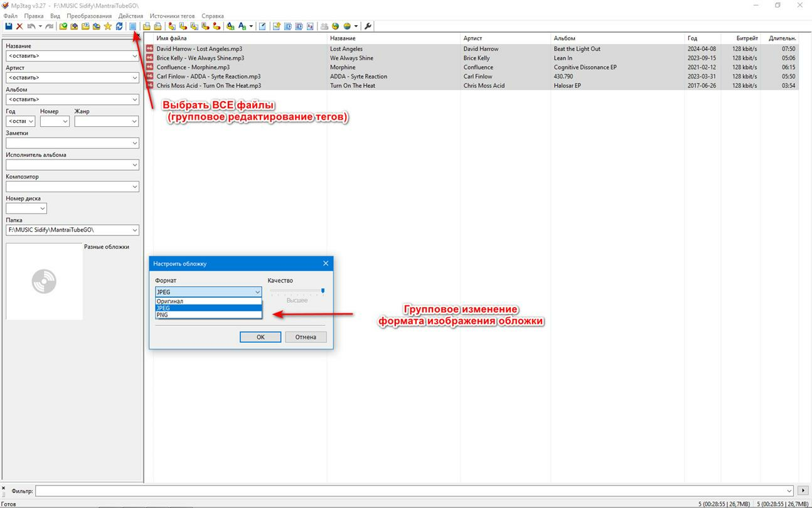Screen dimensions: 812x508
Task: Click album cell Beat the Light Out
Action: coord(577,48)
